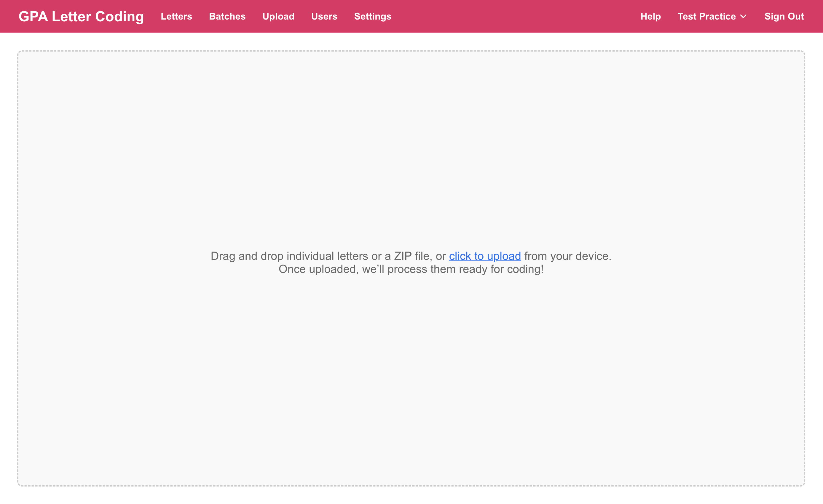Click Sign Out to log off

click(784, 16)
